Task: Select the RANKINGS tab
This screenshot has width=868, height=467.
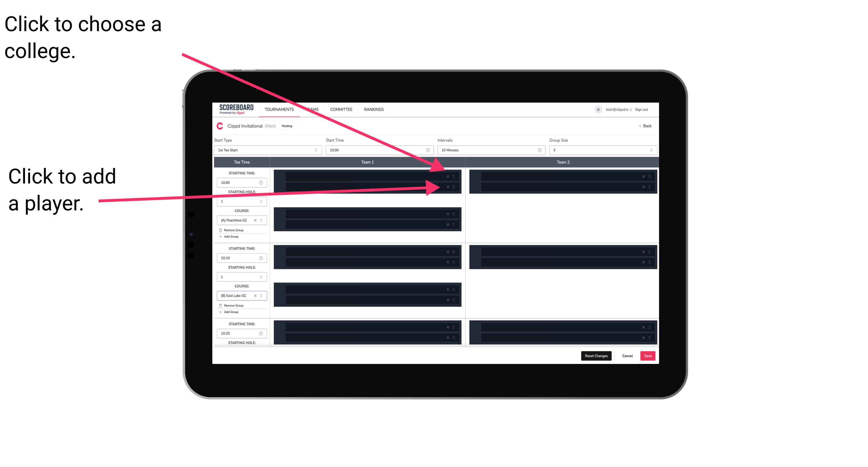Action: [x=374, y=109]
